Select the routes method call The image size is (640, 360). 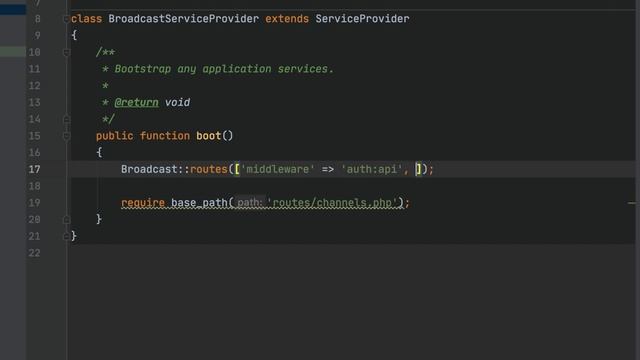coord(209,169)
